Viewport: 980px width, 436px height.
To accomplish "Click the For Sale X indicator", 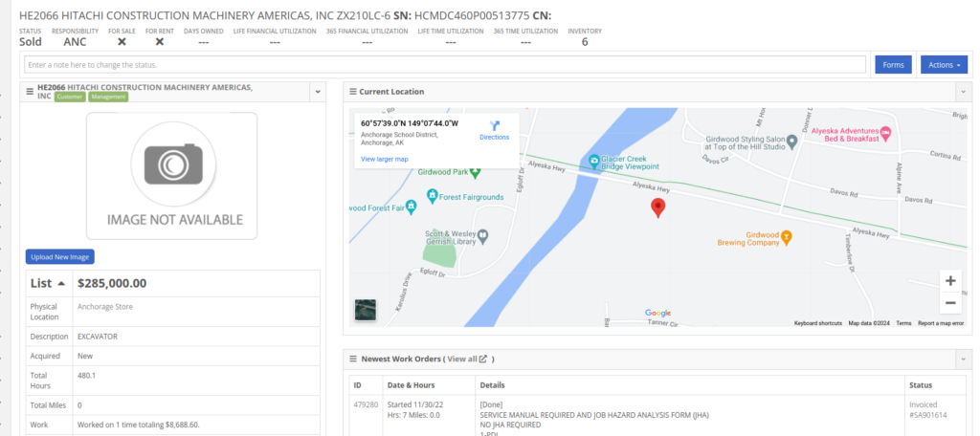I will [122, 42].
